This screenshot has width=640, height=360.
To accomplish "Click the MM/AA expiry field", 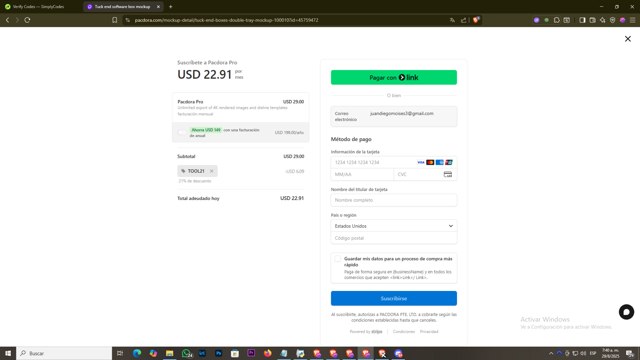I will tap(362, 174).
